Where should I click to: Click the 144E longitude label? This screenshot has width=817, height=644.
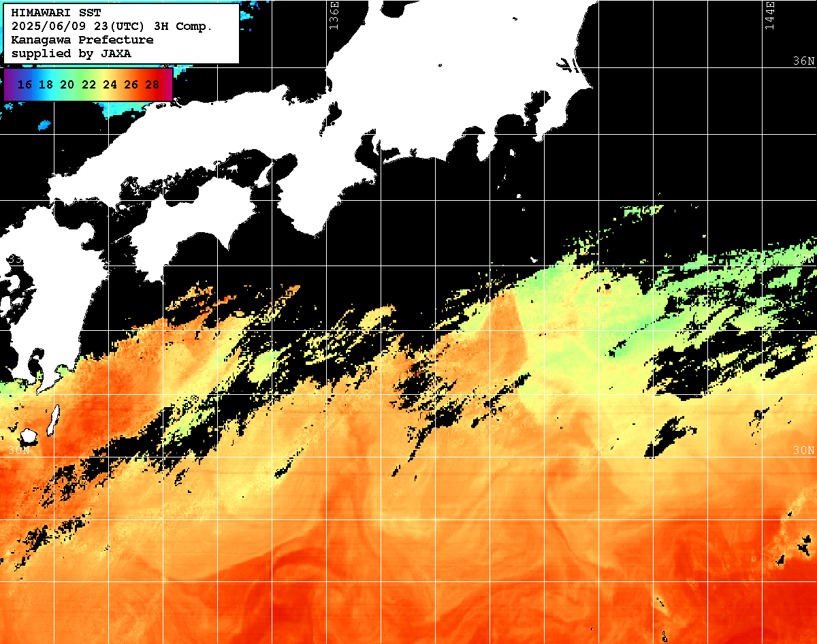[x=769, y=15]
